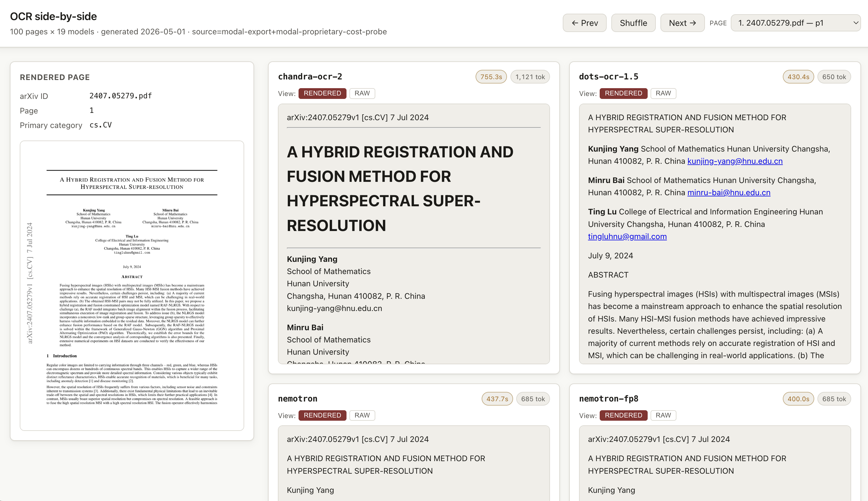Viewport: 868px width, 501px height.
Task: Open the minru-bai@hnu.edu.cn email link
Action: pyautogui.click(x=729, y=192)
